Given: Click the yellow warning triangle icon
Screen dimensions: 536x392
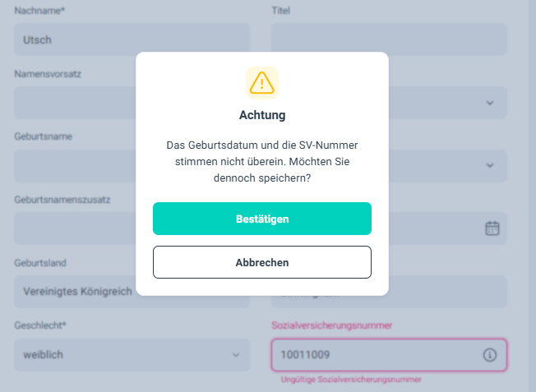Looking at the screenshot, I should click(x=261, y=82).
